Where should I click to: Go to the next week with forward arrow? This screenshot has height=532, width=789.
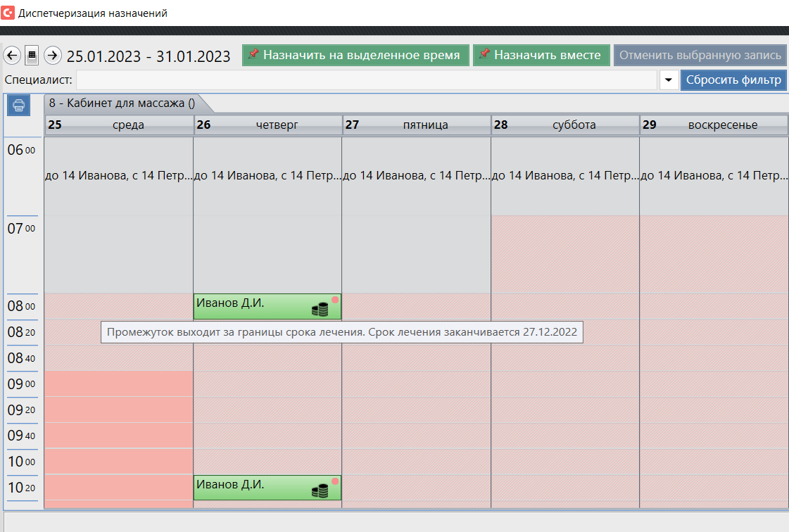click(x=52, y=56)
